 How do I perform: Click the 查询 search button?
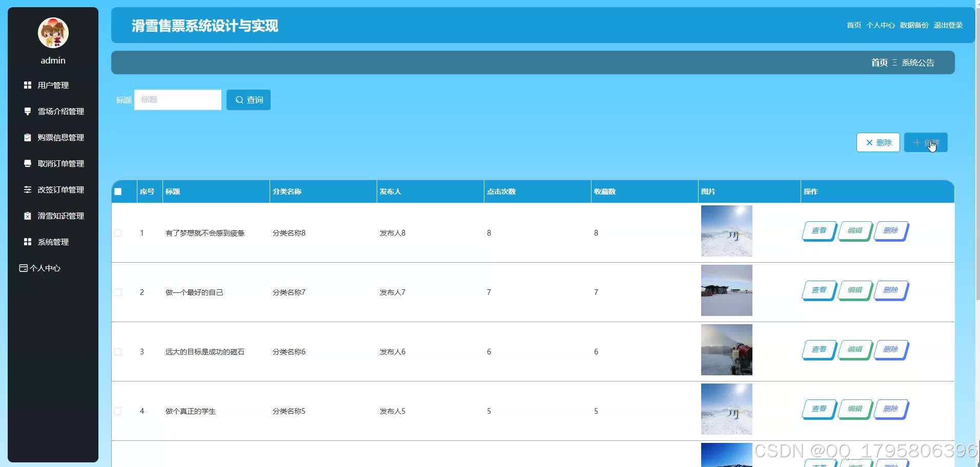[x=249, y=100]
